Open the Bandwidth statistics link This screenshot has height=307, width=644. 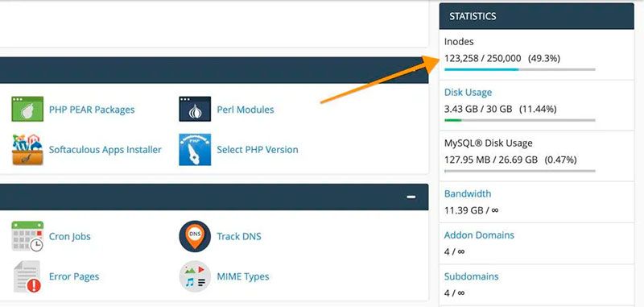[468, 193]
